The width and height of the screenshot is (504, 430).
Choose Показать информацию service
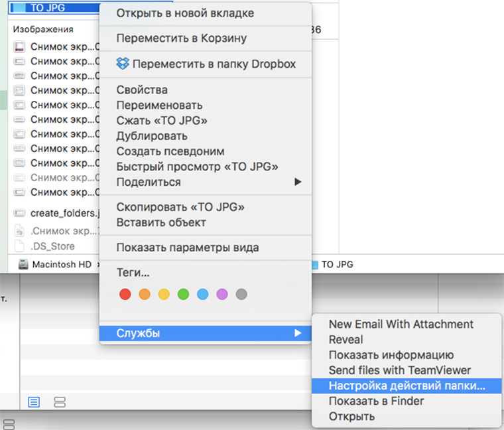[407, 355]
